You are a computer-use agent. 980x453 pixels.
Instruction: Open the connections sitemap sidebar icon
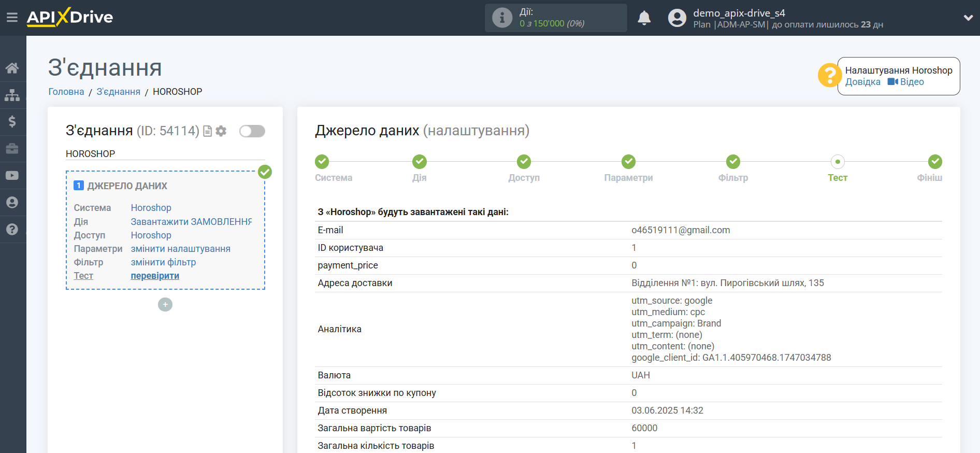tap(12, 95)
